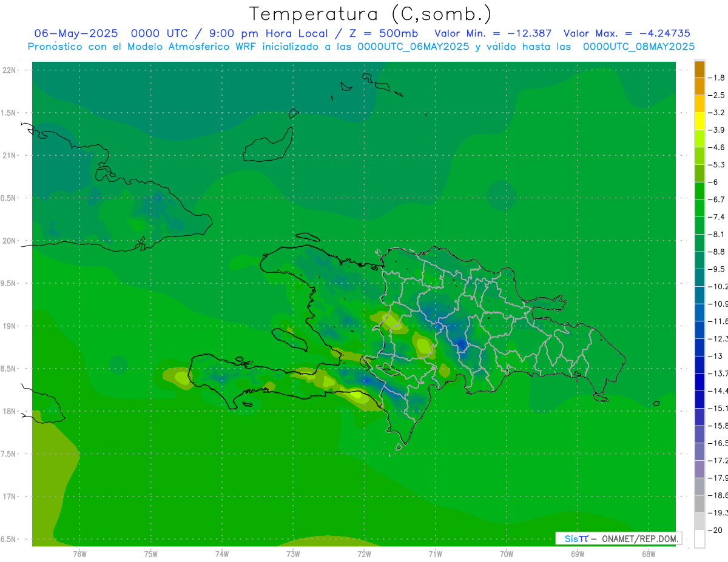Pick the dark orange swatch above -1.8
The height and width of the screenshot is (562, 728).
[699, 69]
